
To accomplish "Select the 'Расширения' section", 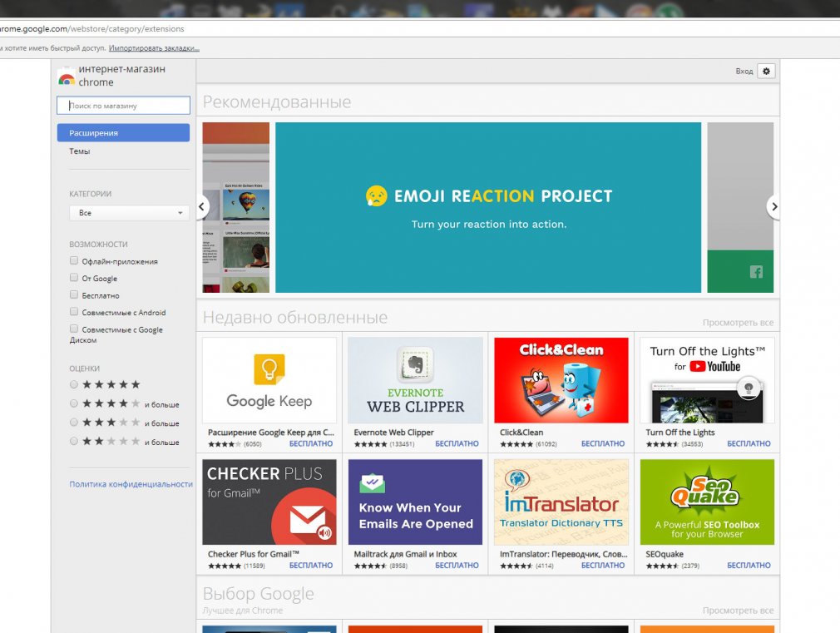I will [123, 133].
